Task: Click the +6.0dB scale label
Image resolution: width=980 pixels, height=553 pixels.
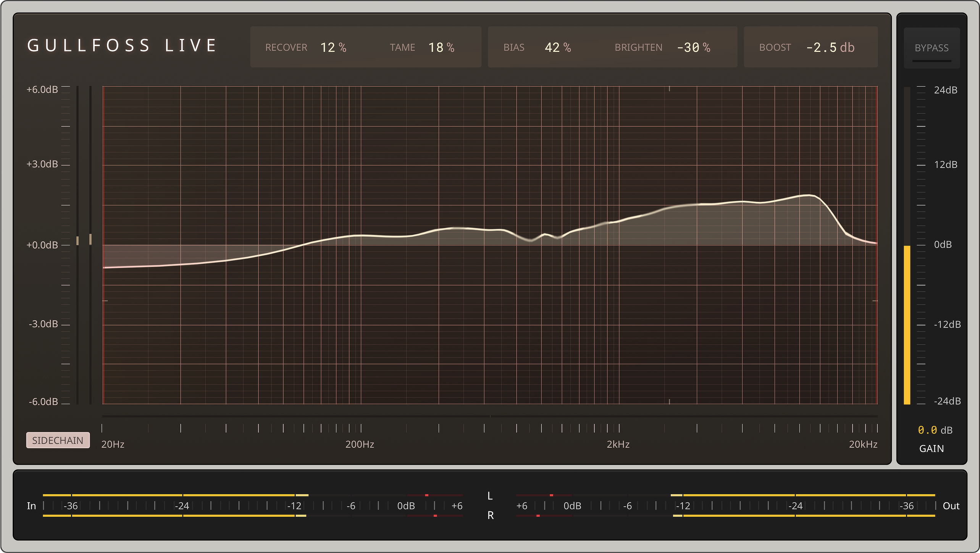Action: point(41,89)
